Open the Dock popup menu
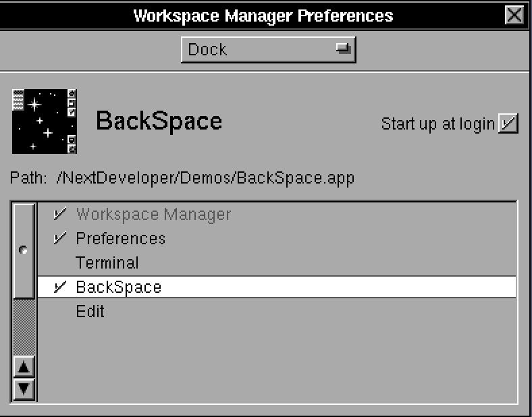 coord(267,49)
